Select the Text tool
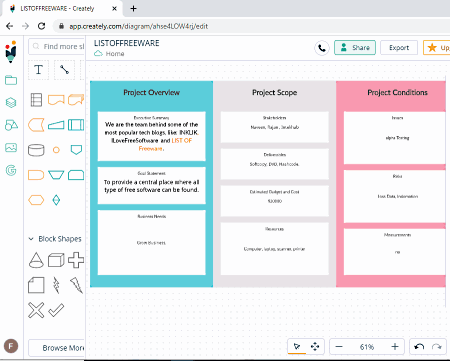The image size is (450, 361). pyautogui.click(x=38, y=70)
